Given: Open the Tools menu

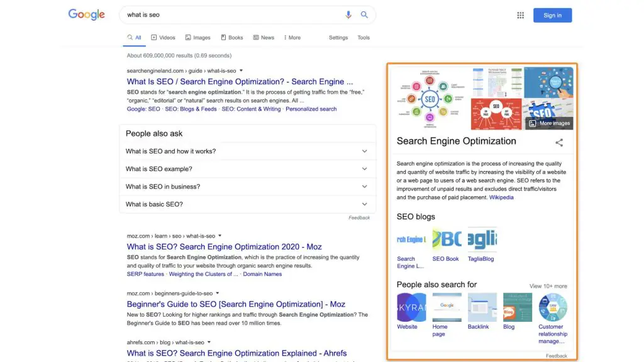Looking at the screenshot, I should (x=364, y=37).
